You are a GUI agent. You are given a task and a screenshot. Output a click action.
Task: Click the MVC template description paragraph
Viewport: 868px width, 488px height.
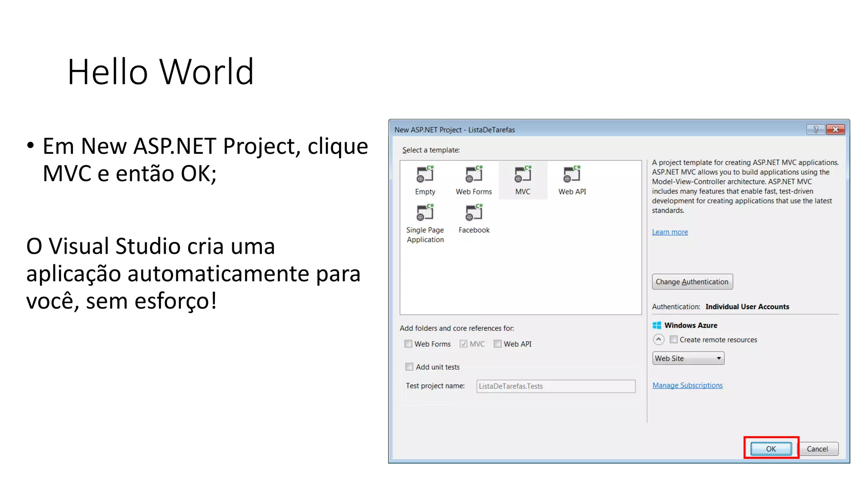746,186
